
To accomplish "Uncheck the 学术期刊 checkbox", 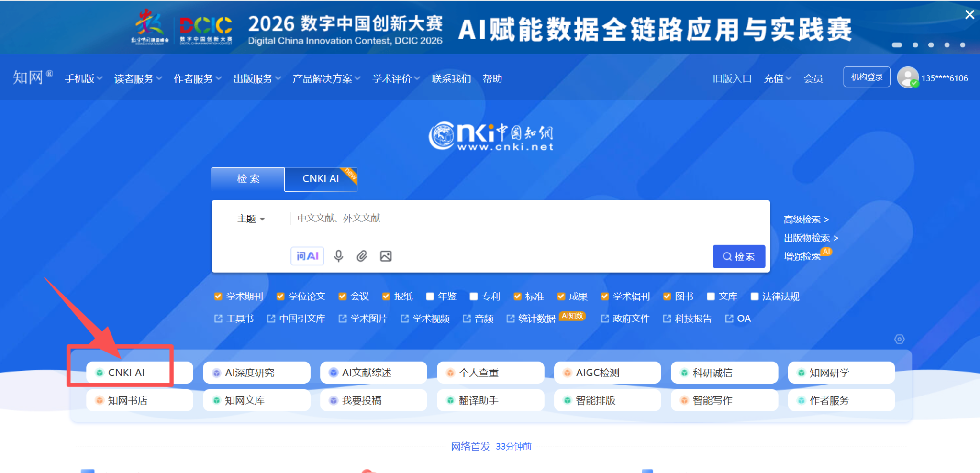I will pos(218,297).
